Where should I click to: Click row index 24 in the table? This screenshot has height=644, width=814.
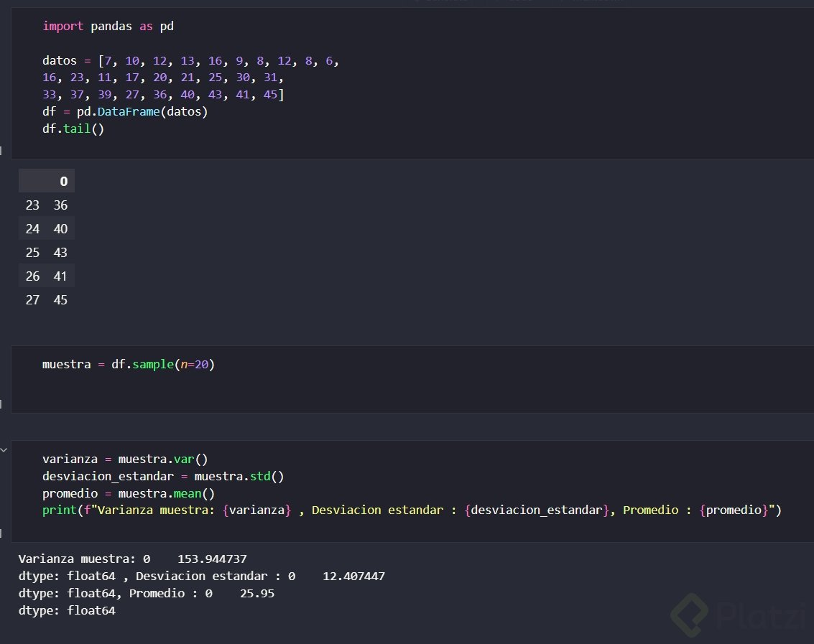(x=33, y=229)
